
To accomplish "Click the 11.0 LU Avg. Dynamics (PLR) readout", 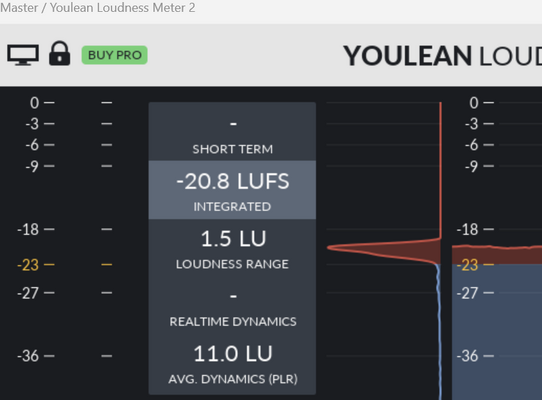I will 232,364.
